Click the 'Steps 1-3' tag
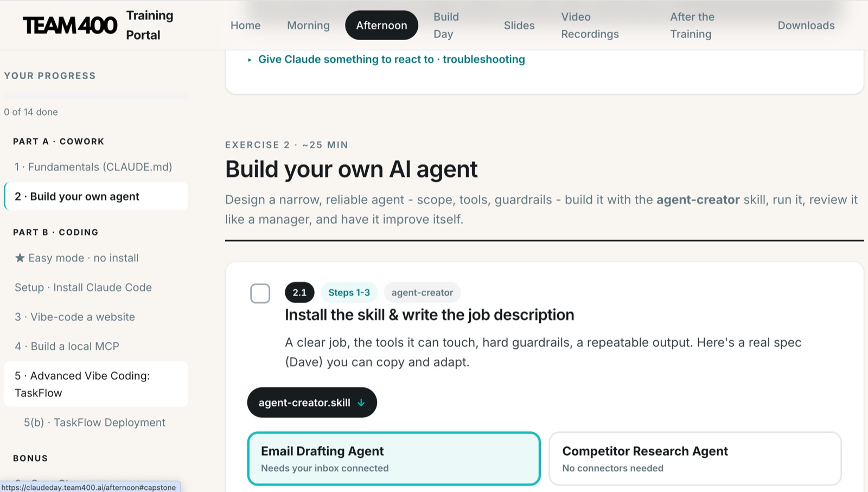 click(349, 292)
